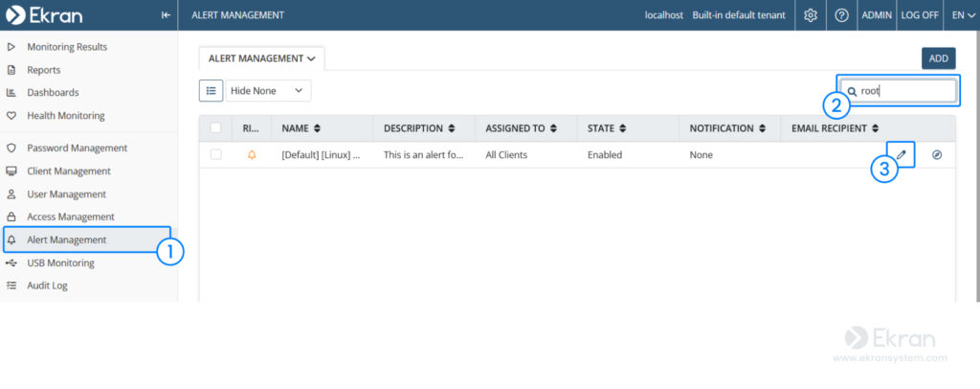Click the Monitoring Results play icon

click(11, 47)
